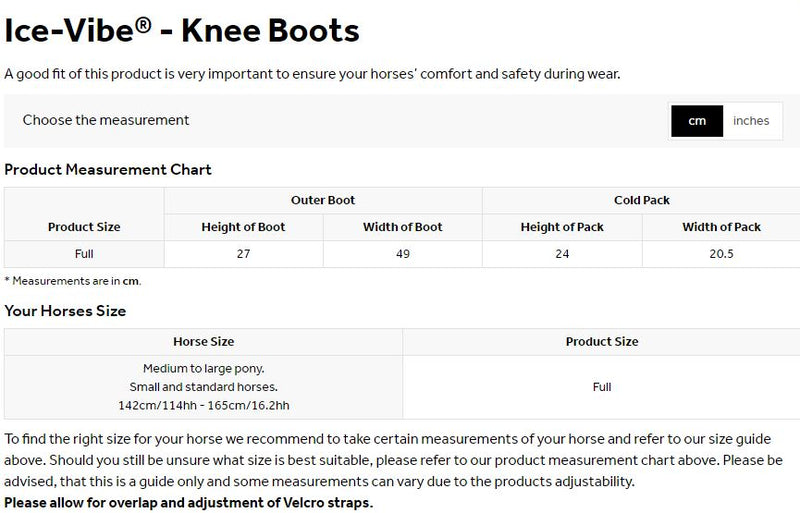This screenshot has width=800, height=513.
Task: Select the Height of Pack column header
Action: coord(562,227)
